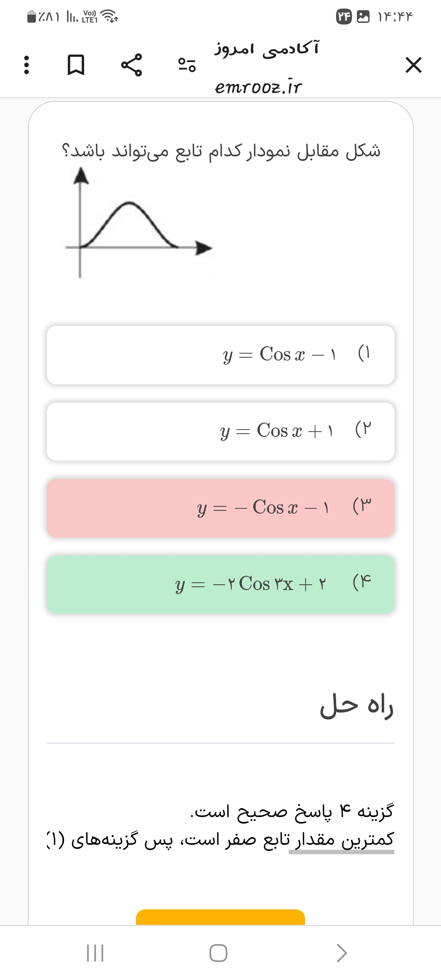Open the three-dot more options menu
The image size is (441, 980).
[x=27, y=65]
